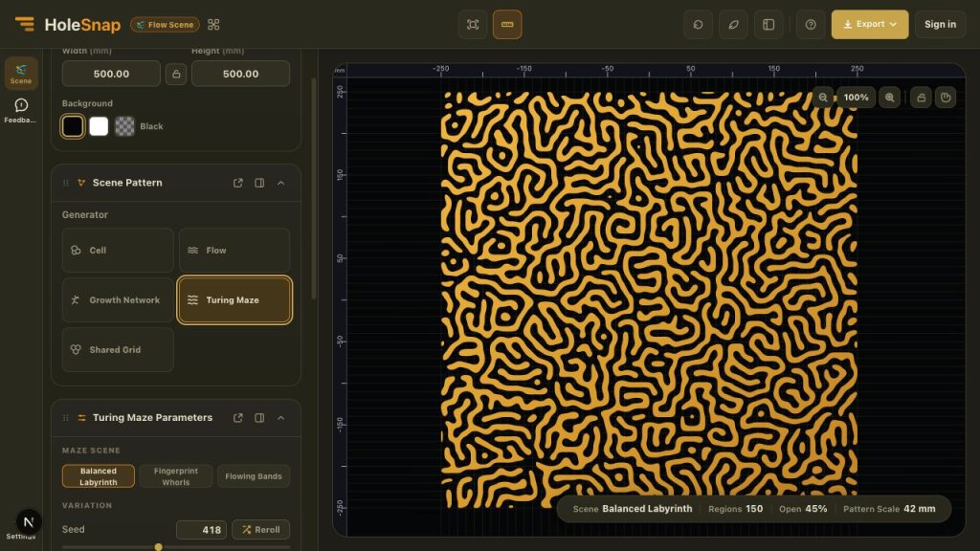Viewport: 980px width, 551px height.
Task: Click the reset circular arrow icon
Action: click(x=698, y=24)
